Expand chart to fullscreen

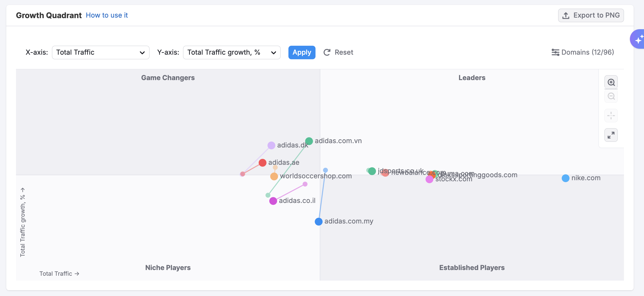(x=611, y=135)
